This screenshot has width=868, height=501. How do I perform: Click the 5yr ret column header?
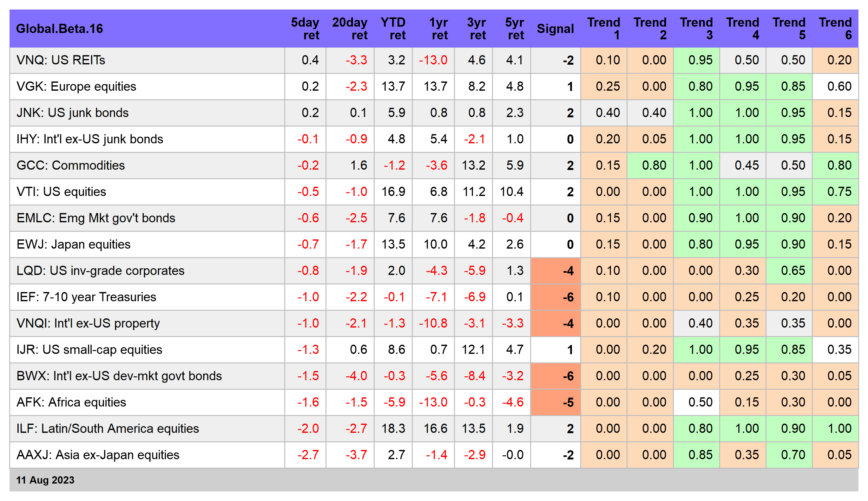point(514,29)
